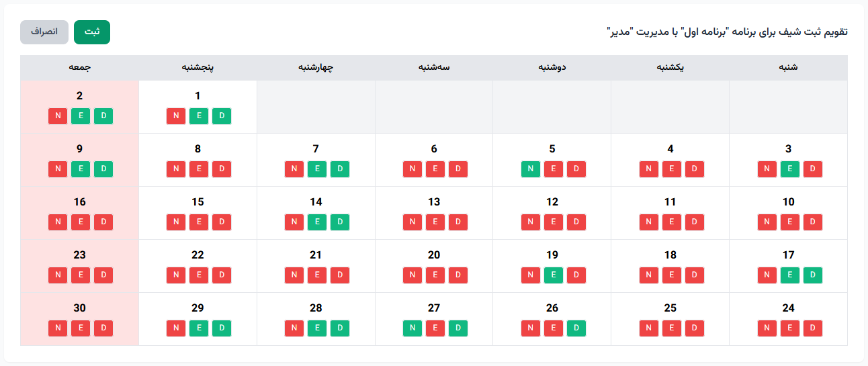Toggle the E shift on day 2
This screenshot has width=868, height=366.
[x=81, y=116]
